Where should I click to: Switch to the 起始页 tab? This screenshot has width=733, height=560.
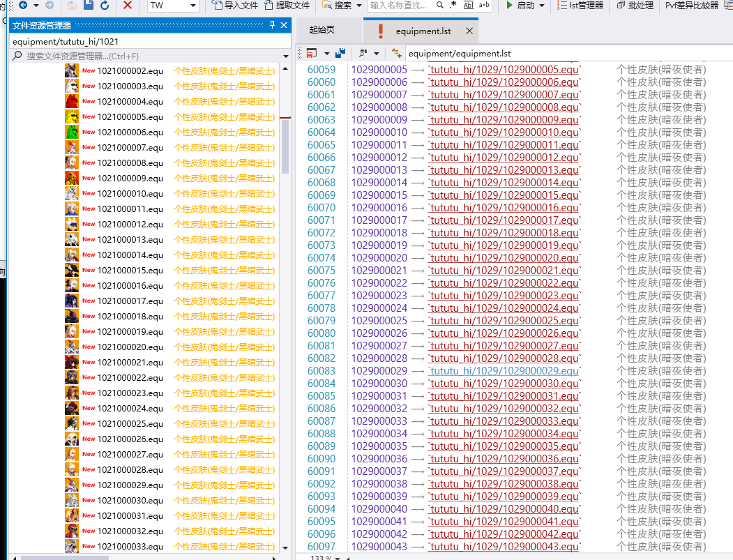click(322, 31)
